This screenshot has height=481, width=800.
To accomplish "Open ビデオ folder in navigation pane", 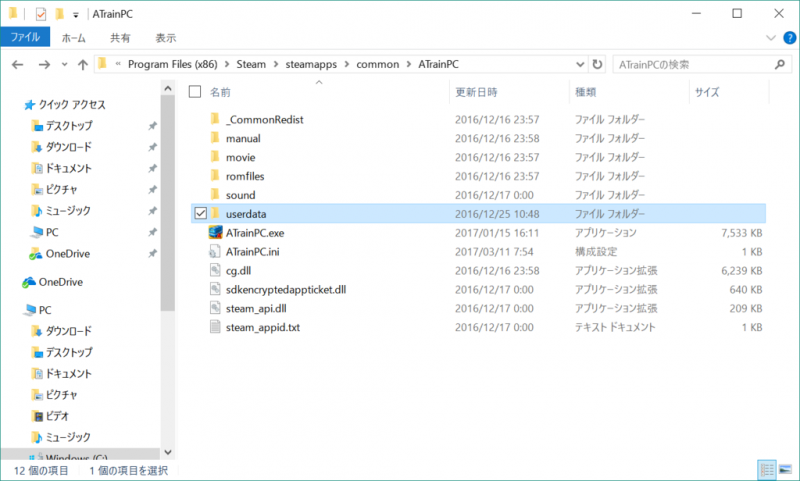I will click(57, 416).
